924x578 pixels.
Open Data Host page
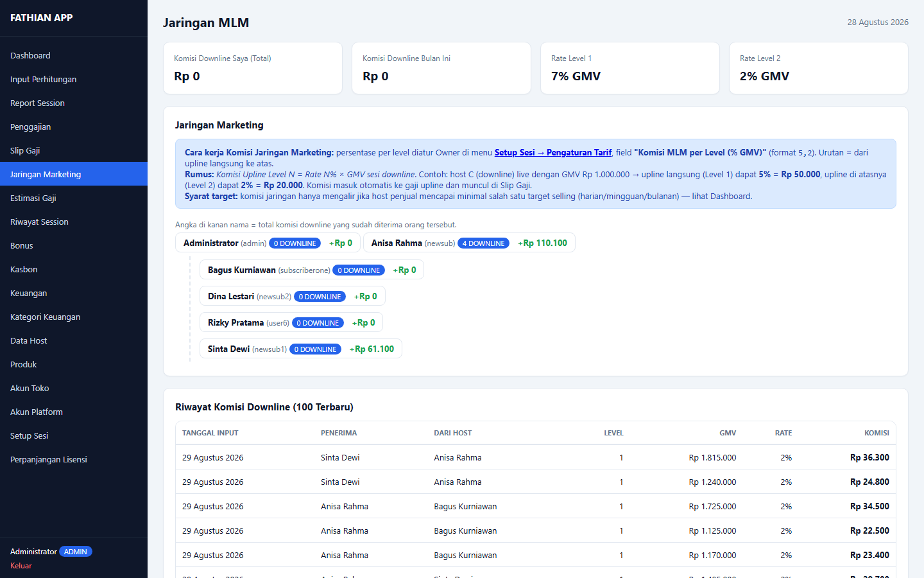click(x=74, y=341)
